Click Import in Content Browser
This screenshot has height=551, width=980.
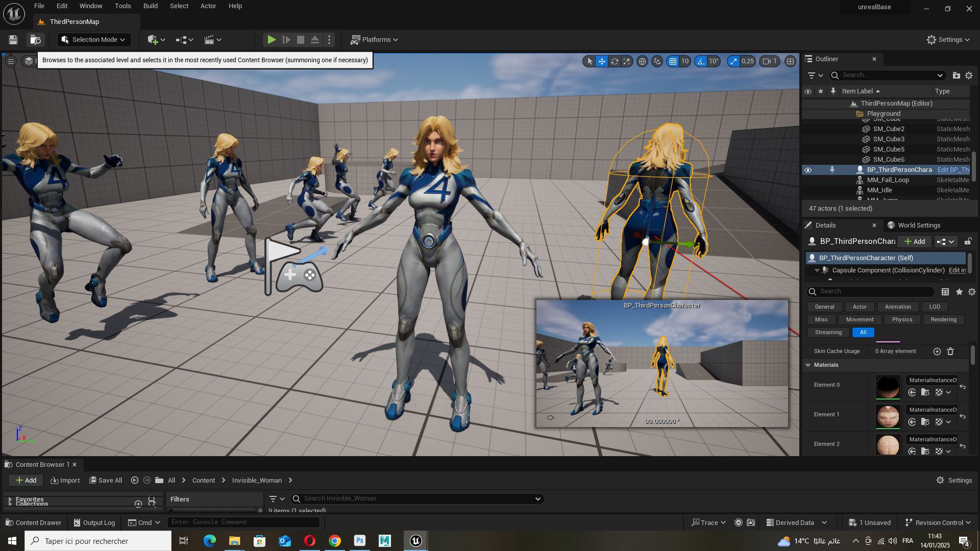[65, 481]
